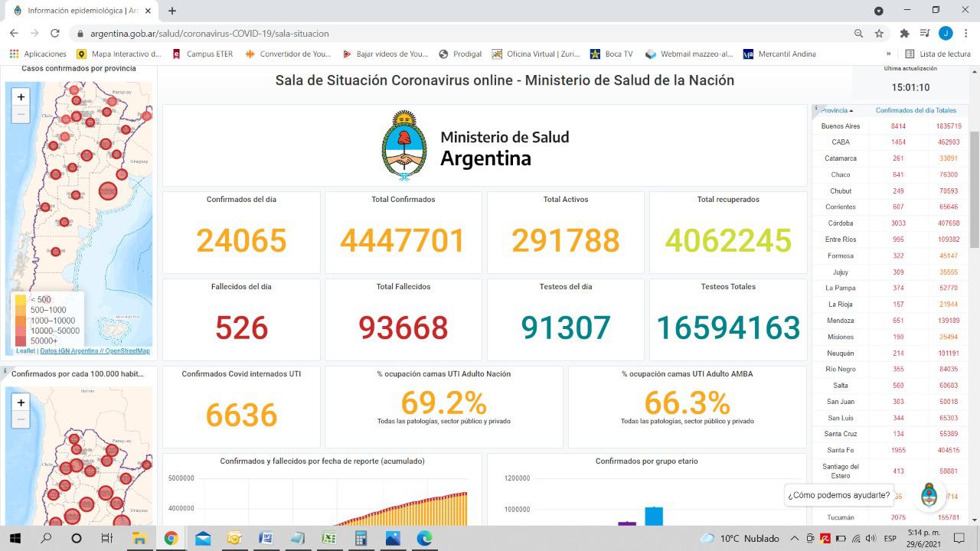Zoom in on the lower per-100,000 map

[21, 403]
